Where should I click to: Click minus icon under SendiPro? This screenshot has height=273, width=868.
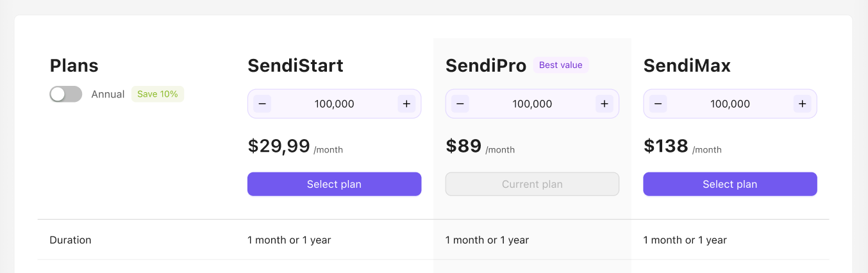click(x=460, y=104)
